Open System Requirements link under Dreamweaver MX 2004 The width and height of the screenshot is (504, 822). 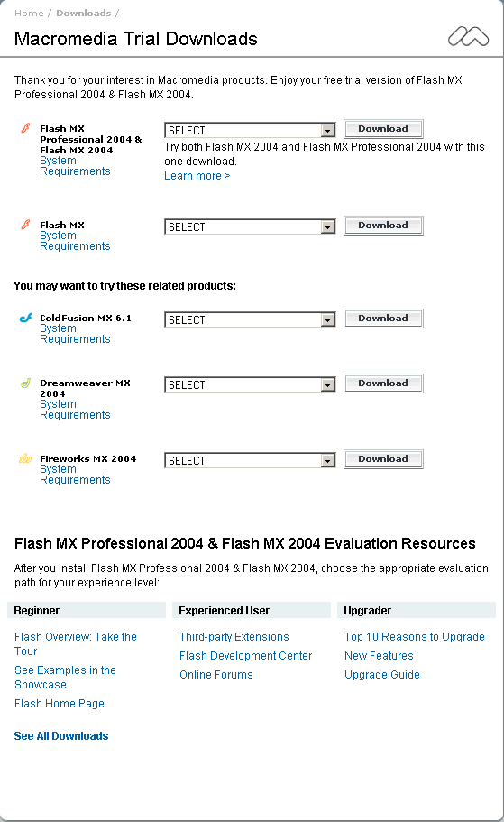pyautogui.click(x=75, y=410)
